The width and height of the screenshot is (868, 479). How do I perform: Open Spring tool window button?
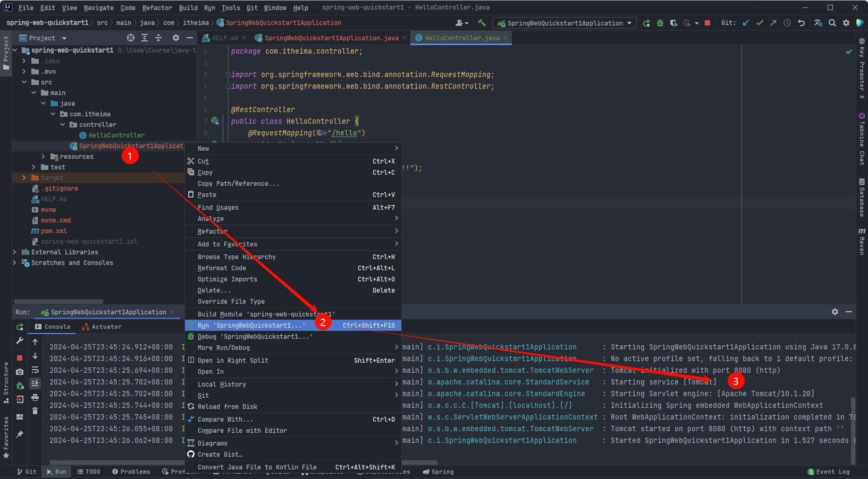click(x=439, y=472)
